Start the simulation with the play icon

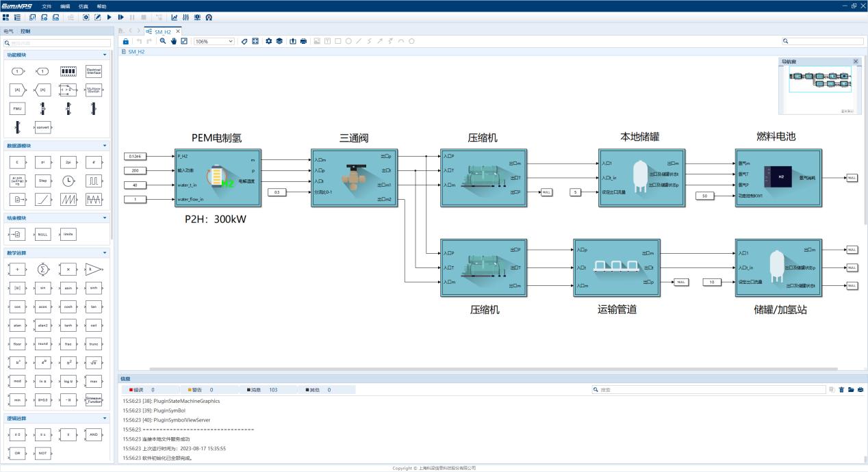pyautogui.click(x=109, y=17)
